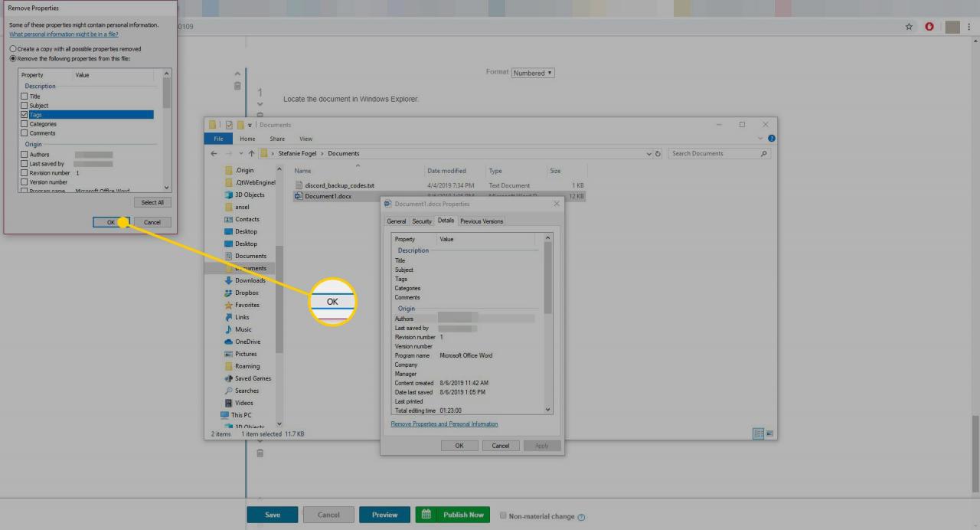
Task: Open recent locations chevron beside forward arrow
Action: coord(241,153)
